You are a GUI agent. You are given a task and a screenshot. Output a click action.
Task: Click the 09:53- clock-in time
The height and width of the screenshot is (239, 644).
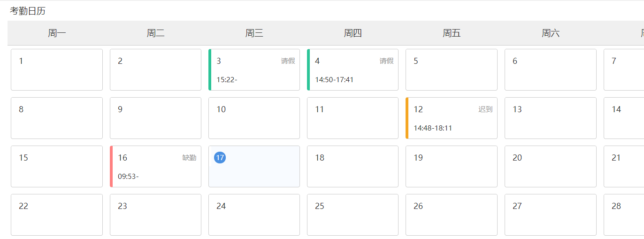point(128,177)
